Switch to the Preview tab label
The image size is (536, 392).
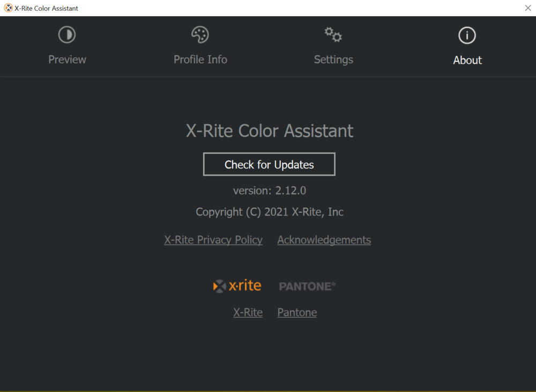point(67,60)
